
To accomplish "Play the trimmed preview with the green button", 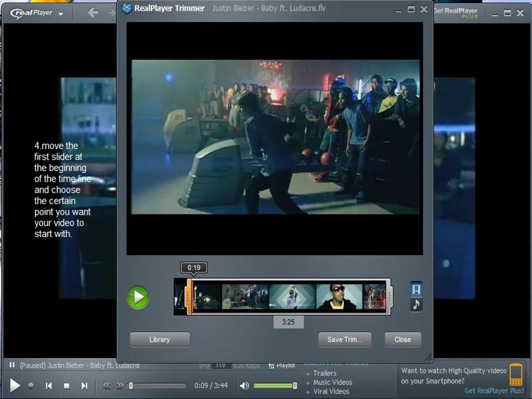I will tap(138, 297).
